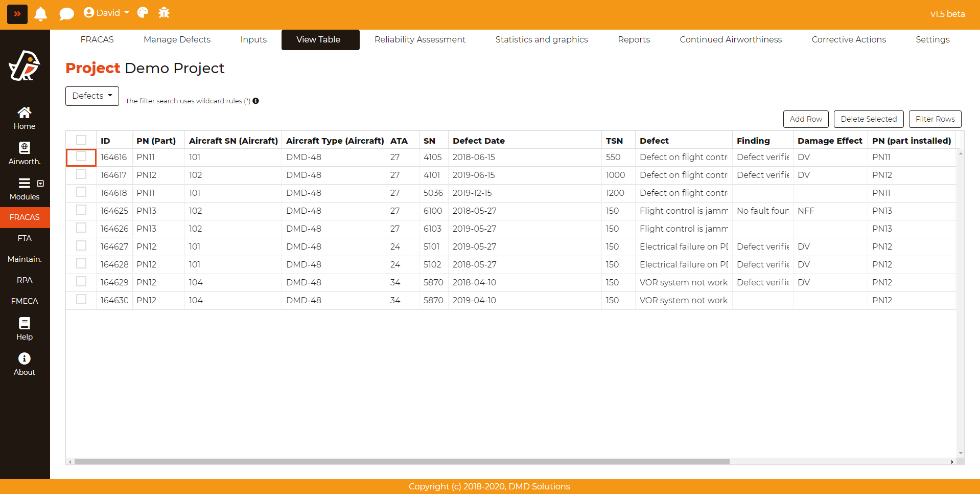
Task: Toggle the select-all header checkbox
Action: [81, 140]
